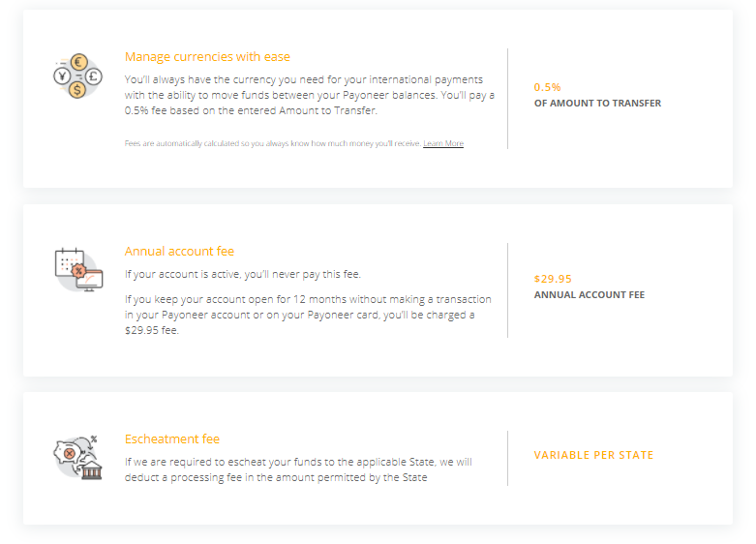Click the Euro coin in currencies icon
This screenshot has height=544, width=756.
tap(79, 62)
